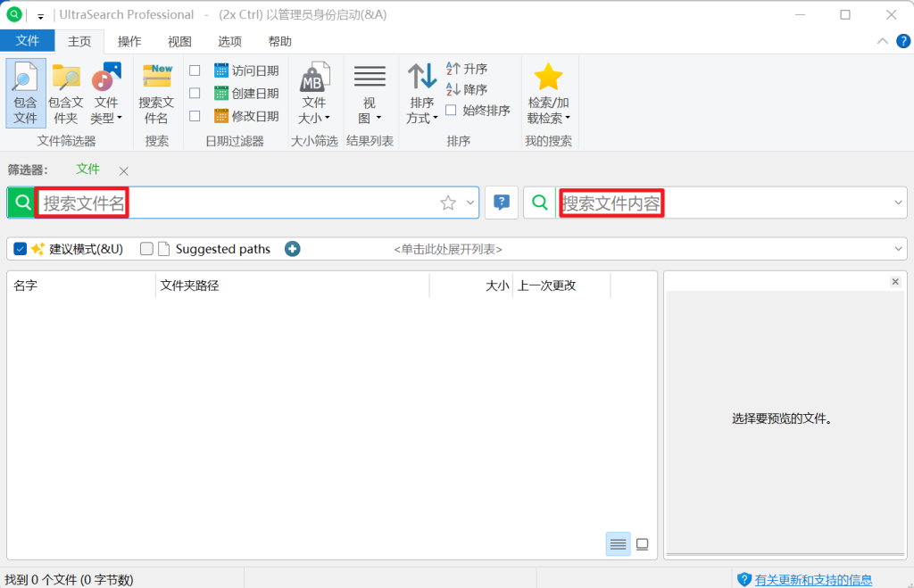The height and width of the screenshot is (588, 914).
Task: Enable the 访问日期 date filter
Action: 195,70
